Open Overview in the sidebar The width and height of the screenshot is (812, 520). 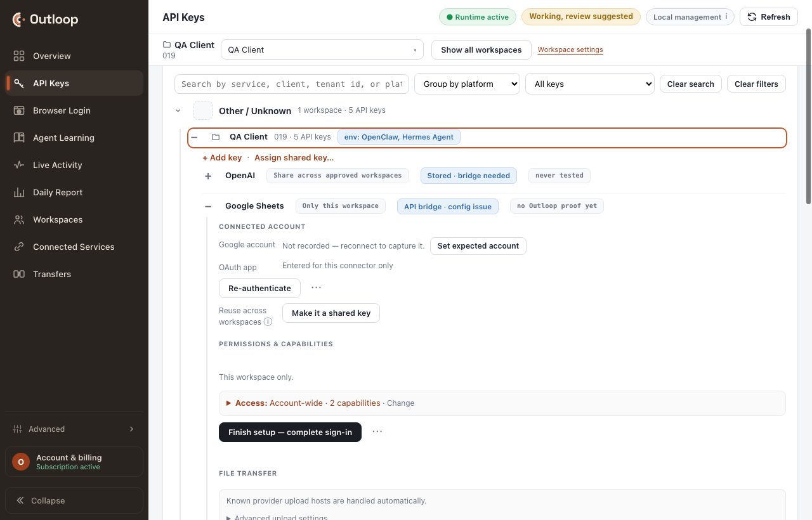click(74, 56)
